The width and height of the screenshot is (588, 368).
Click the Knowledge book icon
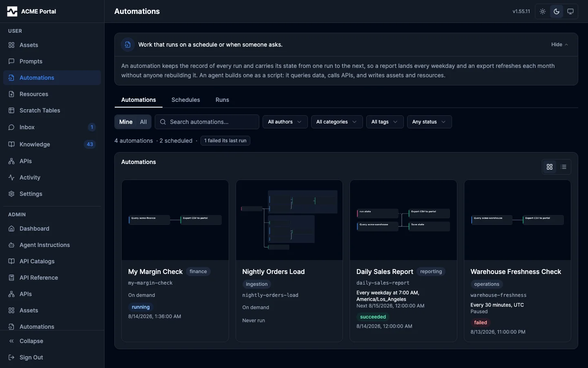[11, 144]
